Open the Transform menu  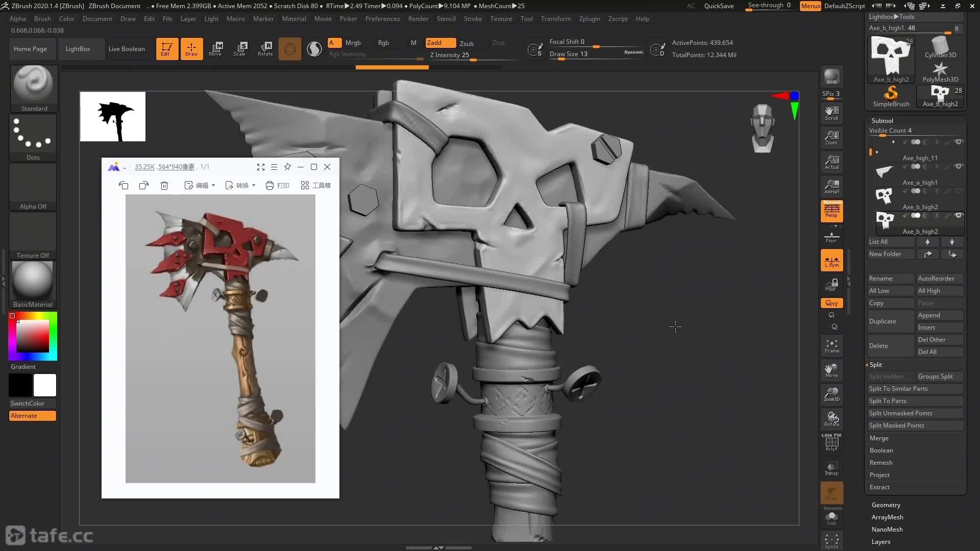click(x=556, y=19)
